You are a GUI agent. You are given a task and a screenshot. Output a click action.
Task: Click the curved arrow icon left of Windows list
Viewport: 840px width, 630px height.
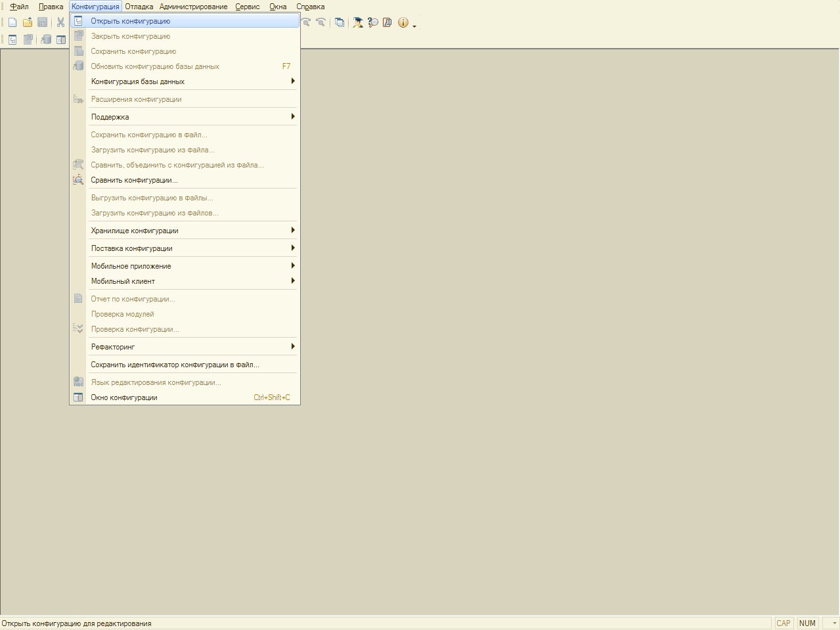coord(321,22)
